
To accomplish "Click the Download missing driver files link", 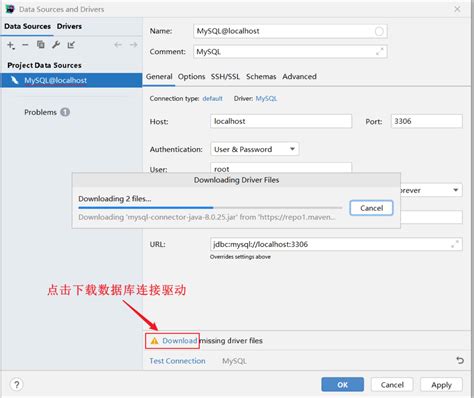I will pyautogui.click(x=180, y=341).
